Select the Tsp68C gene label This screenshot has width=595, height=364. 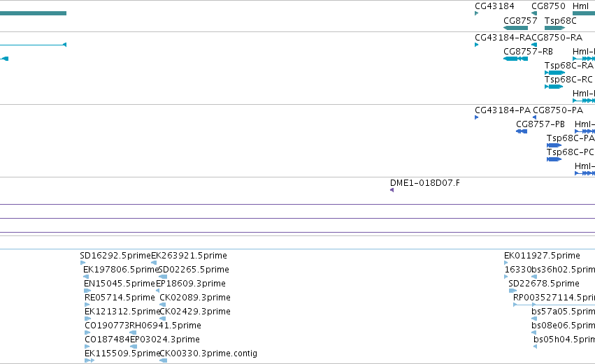(x=561, y=21)
